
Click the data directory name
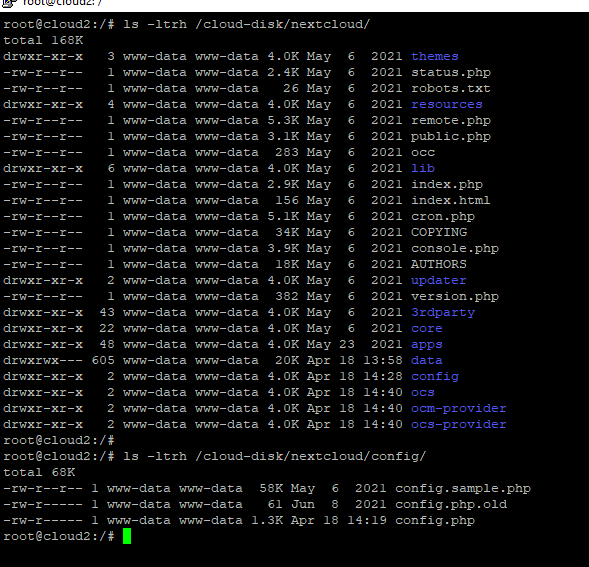pyautogui.click(x=427, y=360)
